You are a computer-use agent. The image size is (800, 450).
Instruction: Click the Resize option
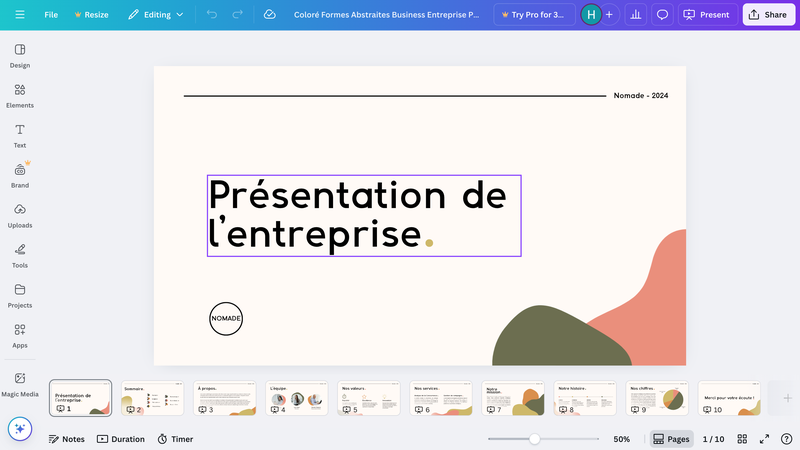coord(91,15)
